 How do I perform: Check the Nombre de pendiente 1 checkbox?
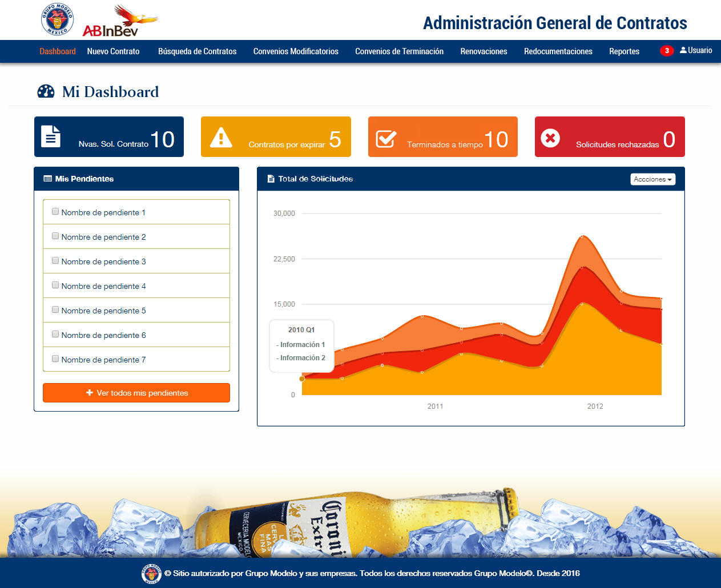click(x=55, y=212)
